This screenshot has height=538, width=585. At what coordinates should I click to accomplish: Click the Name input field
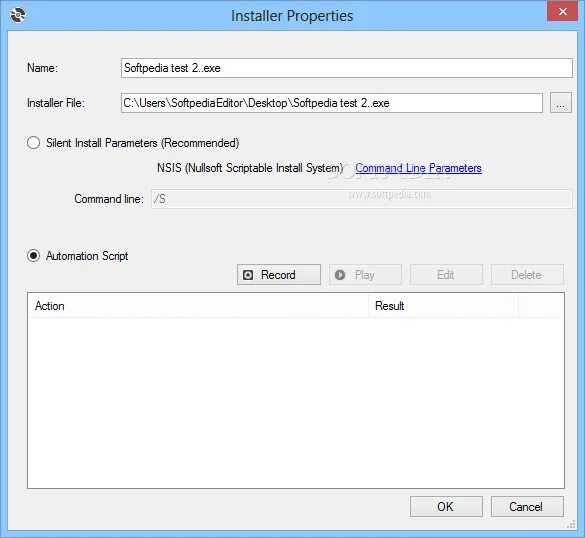tap(347, 68)
